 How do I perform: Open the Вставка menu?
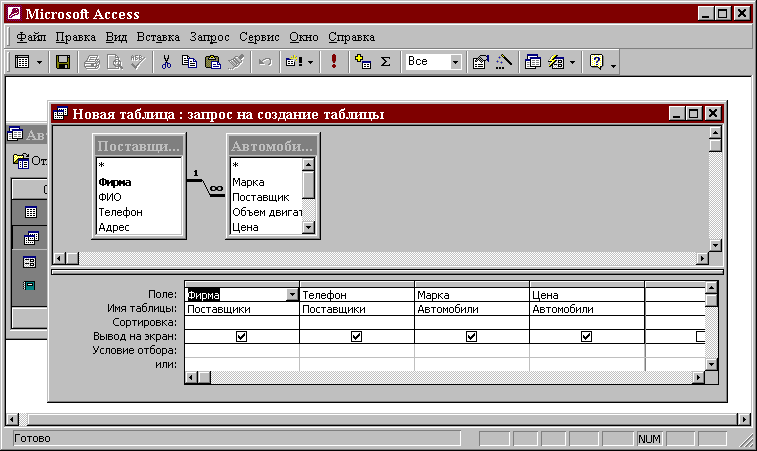coord(158,37)
